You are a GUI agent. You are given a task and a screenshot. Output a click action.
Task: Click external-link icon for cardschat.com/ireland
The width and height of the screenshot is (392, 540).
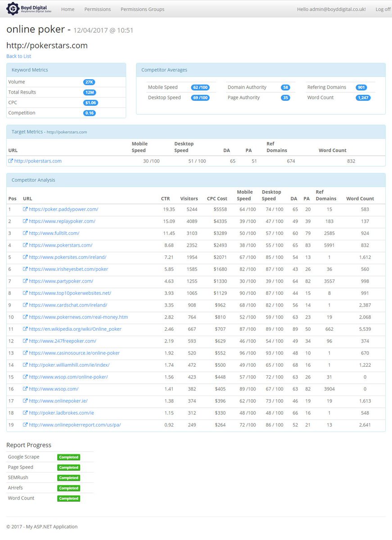click(25, 305)
